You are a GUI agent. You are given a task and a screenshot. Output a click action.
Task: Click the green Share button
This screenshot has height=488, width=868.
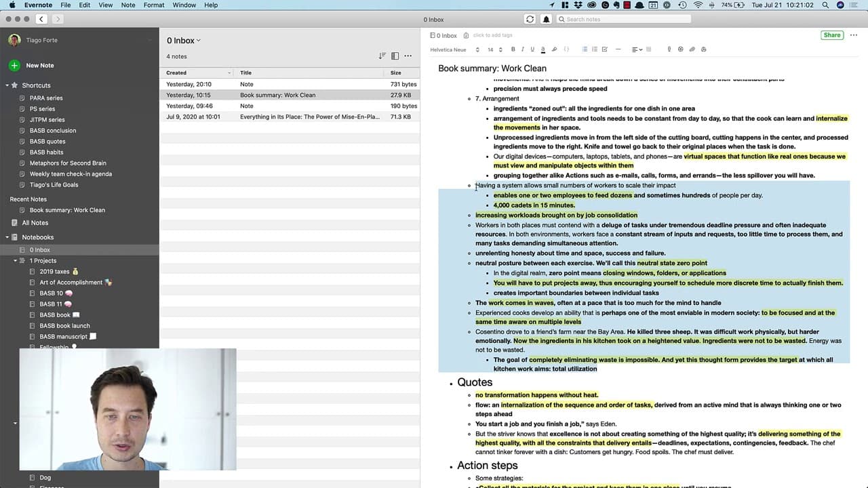(x=832, y=35)
